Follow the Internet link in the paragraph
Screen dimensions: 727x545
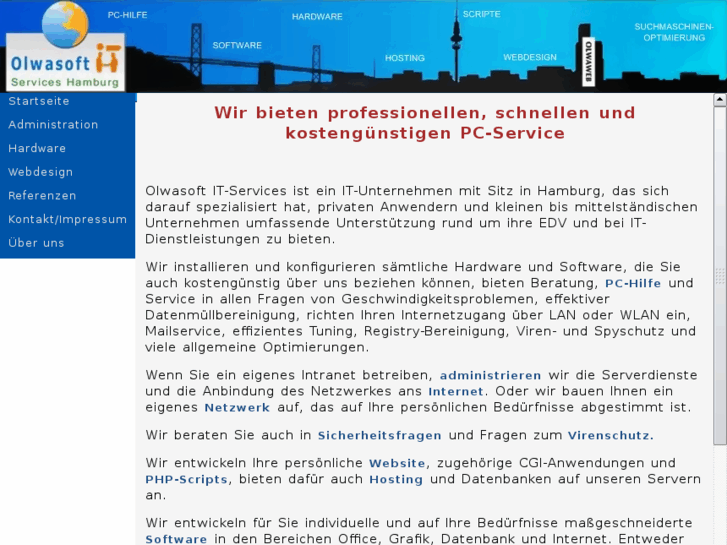coord(456,391)
